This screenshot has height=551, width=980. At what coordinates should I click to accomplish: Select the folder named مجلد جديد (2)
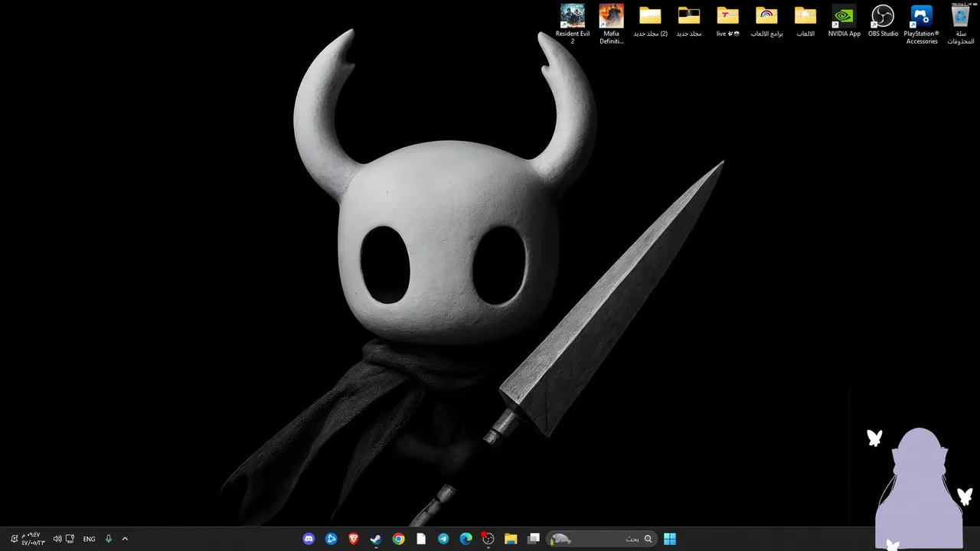click(650, 21)
